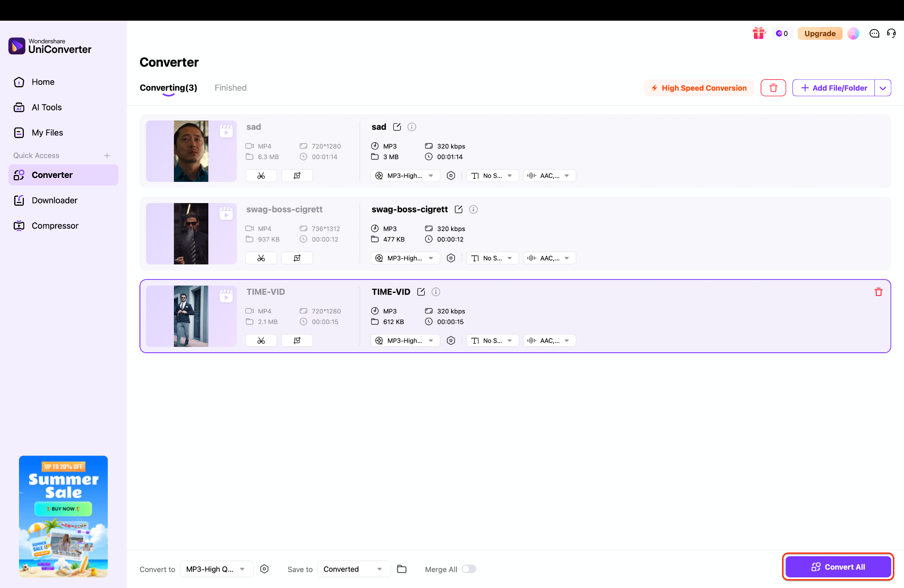Viewport: 904px width, 588px height.
Task: Click the Convert All button
Action: pyautogui.click(x=838, y=567)
